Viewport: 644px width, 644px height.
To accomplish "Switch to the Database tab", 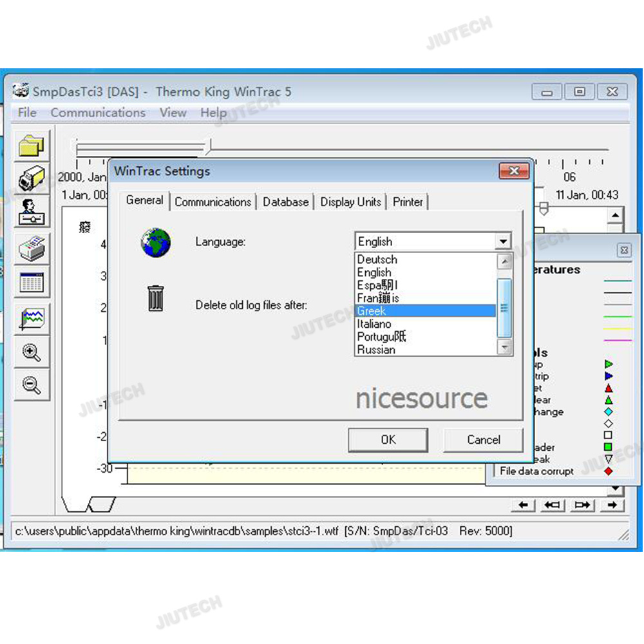I will pyautogui.click(x=285, y=202).
